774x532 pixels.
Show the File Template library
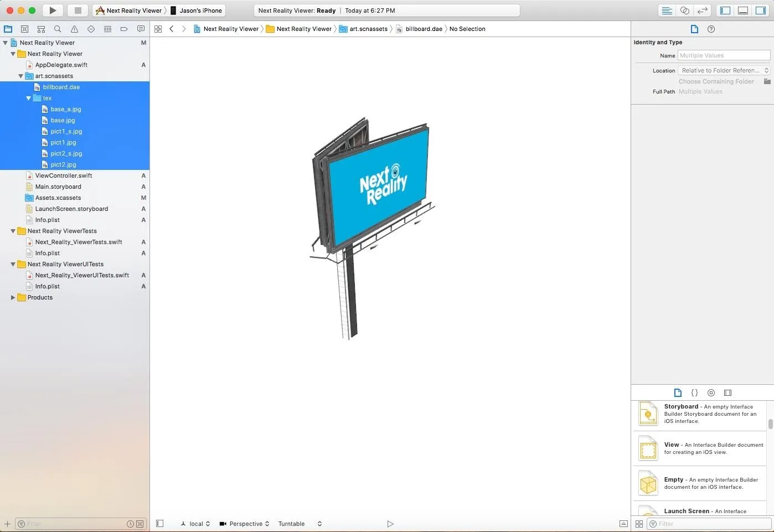click(x=678, y=392)
